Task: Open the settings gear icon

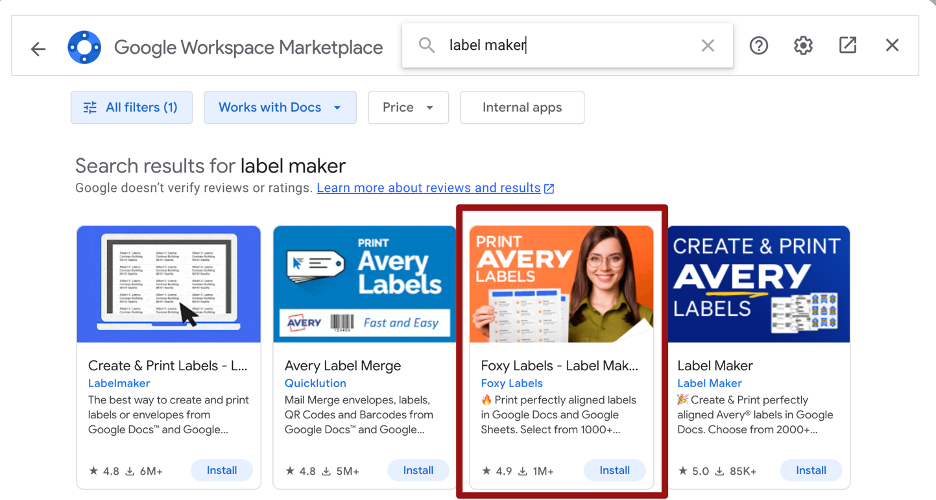Action: 803,46
